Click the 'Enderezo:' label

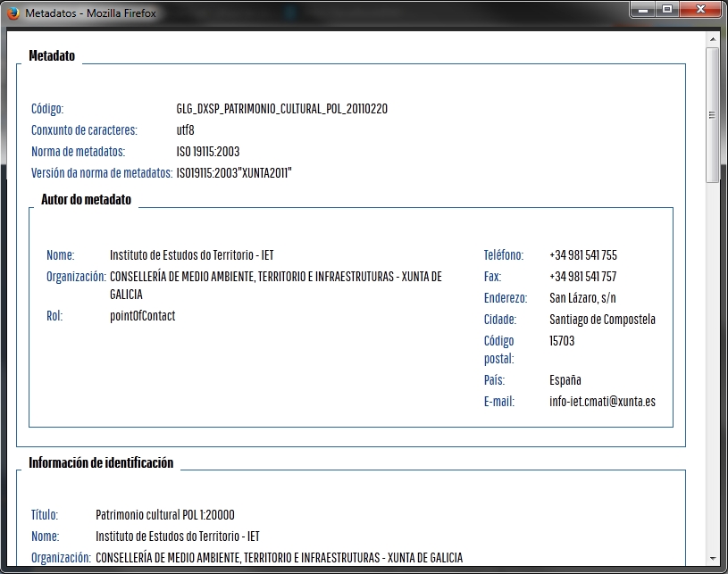coord(506,297)
